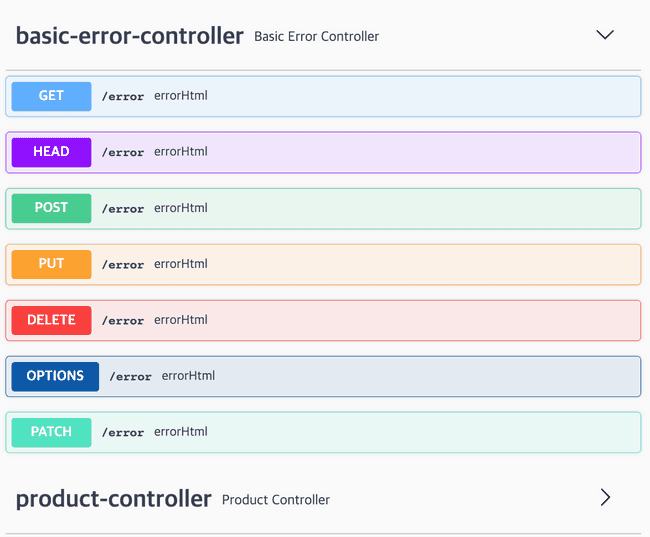Screen dimensions: 650x537
Task: Expand the POST /error operation path
Action: point(123,209)
